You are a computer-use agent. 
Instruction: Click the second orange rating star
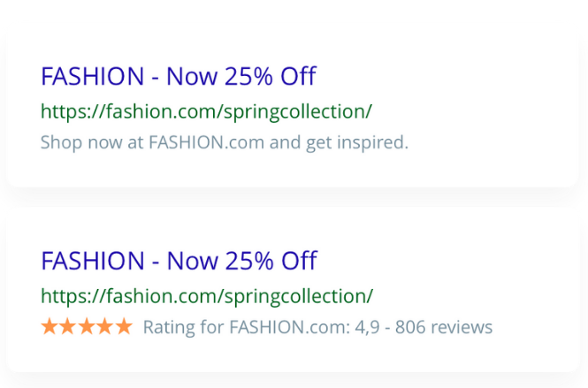point(68,327)
